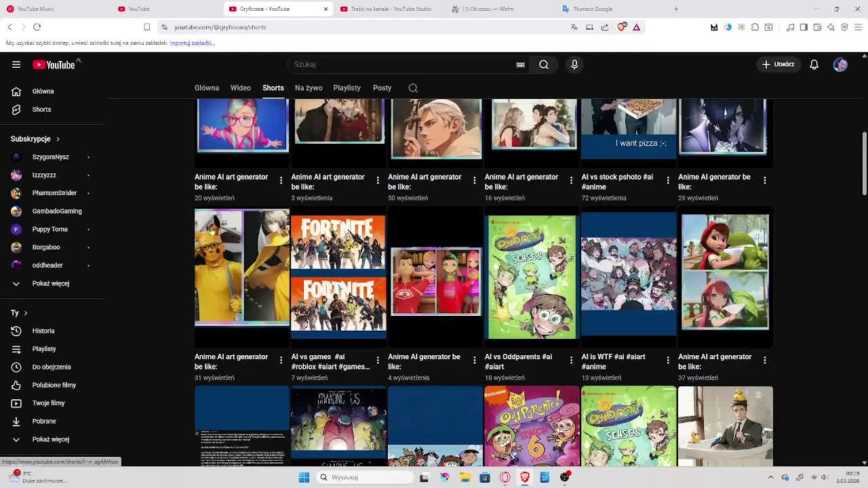Switch to the Wideo channel tab
Image resolution: width=868 pixels, height=488 pixels.
240,88
